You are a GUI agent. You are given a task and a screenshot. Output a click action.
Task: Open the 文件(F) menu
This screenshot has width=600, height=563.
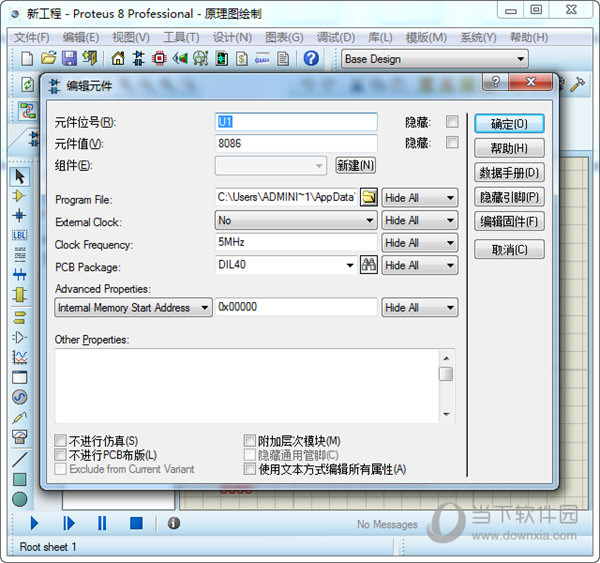coord(32,37)
